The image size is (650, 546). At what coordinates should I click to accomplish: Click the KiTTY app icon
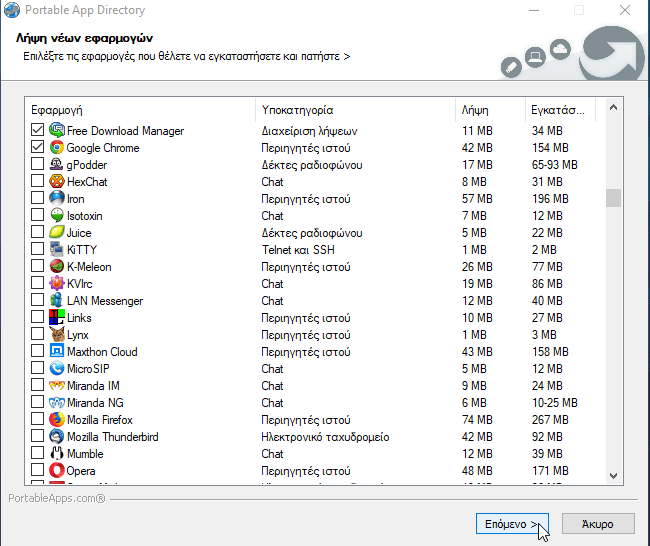[x=57, y=250]
